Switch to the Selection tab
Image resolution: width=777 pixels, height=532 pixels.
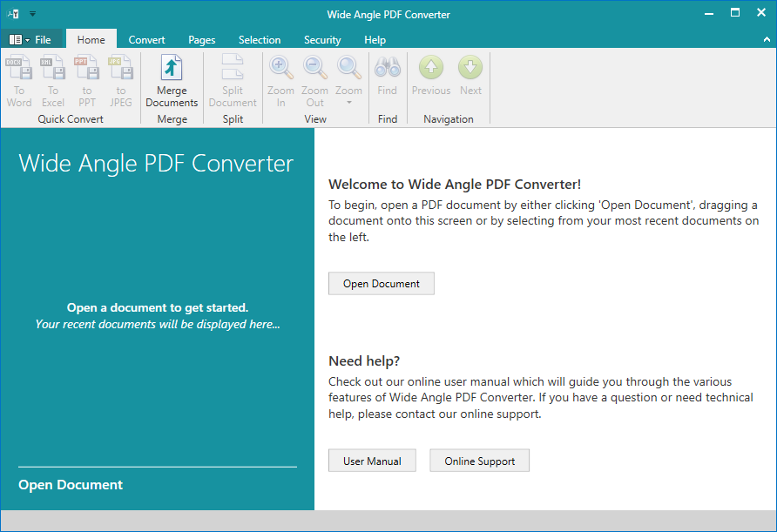[x=260, y=40]
